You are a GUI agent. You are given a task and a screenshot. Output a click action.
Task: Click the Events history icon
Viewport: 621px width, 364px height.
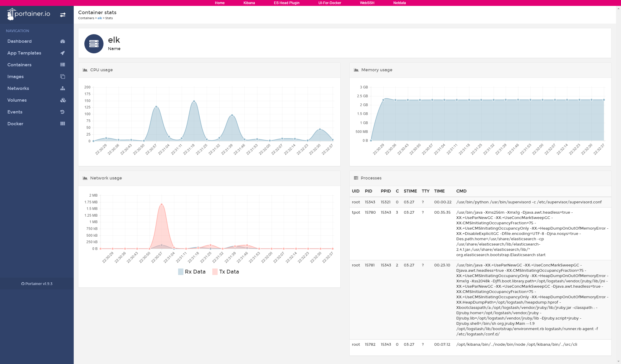point(62,112)
